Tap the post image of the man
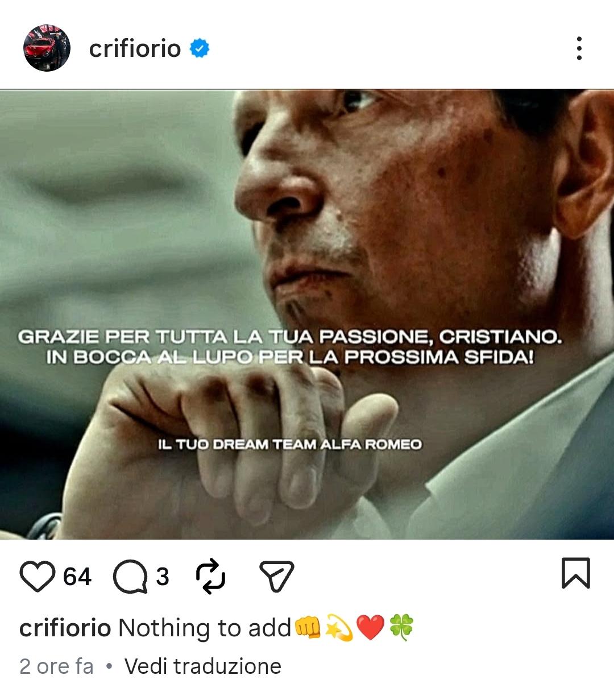This screenshot has height=700, width=614. [307, 314]
